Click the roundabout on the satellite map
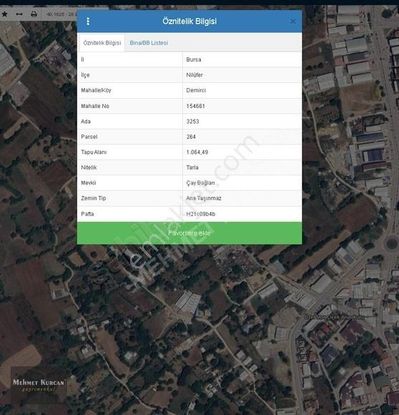The image size is (399, 415). coord(392,243)
